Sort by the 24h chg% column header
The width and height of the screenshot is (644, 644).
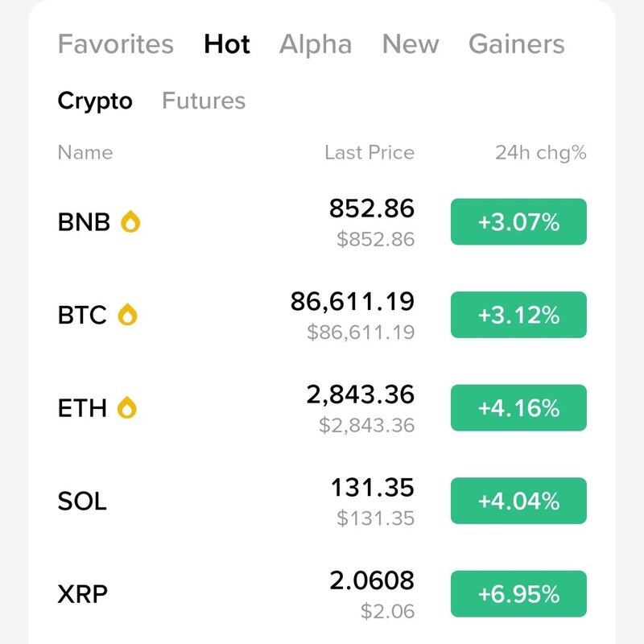(541, 152)
